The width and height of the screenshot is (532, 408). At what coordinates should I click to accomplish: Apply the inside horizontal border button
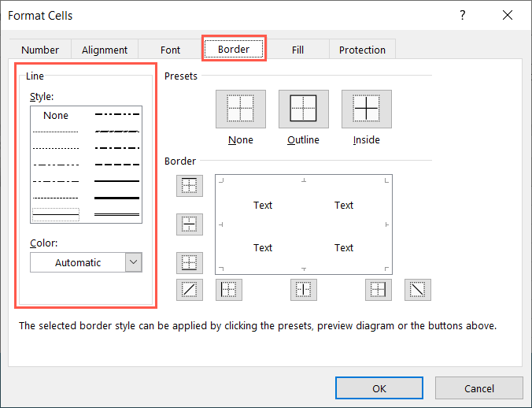tap(190, 224)
